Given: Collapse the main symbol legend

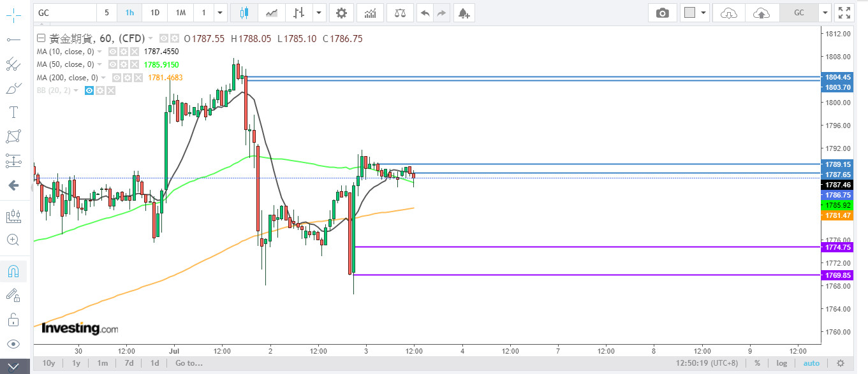Looking at the screenshot, I should [41, 38].
